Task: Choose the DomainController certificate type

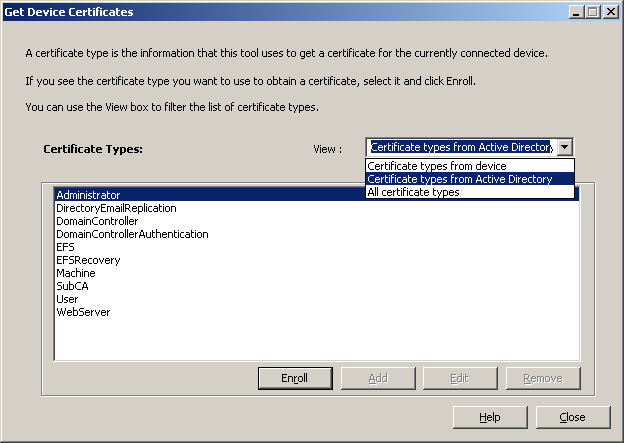Action: (x=317, y=221)
